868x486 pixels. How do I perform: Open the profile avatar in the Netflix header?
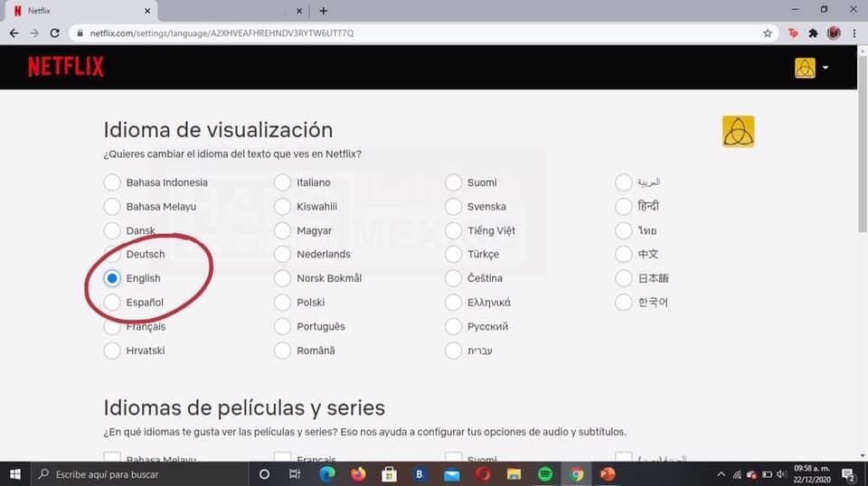pyautogui.click(x=805, y=68)
